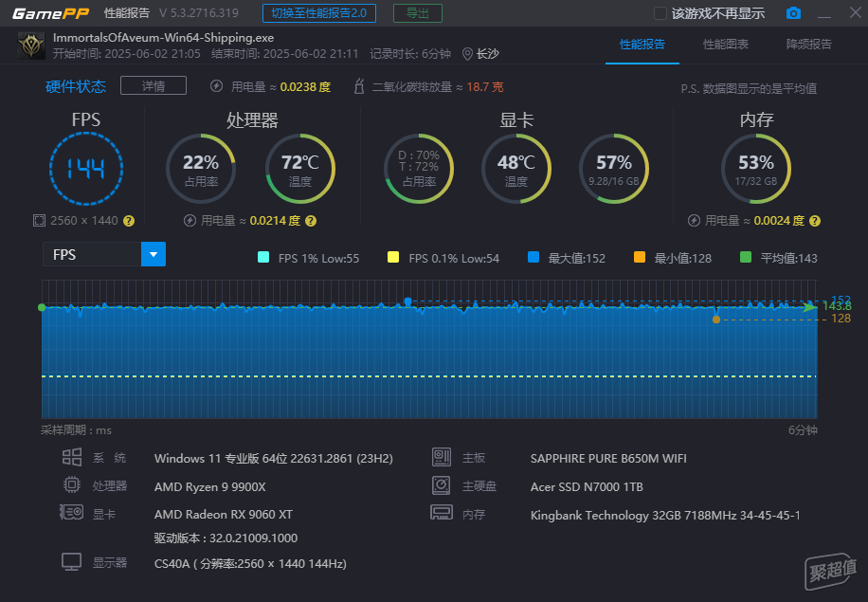Click the GPU 57% VRAM gauge
The image size is (868, 602).
(x=614, y=169)
